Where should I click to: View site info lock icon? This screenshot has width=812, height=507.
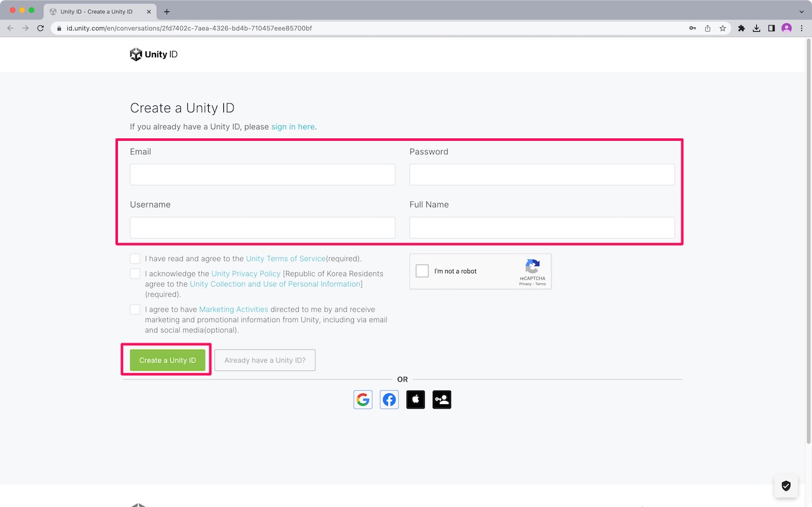[59, 29]
